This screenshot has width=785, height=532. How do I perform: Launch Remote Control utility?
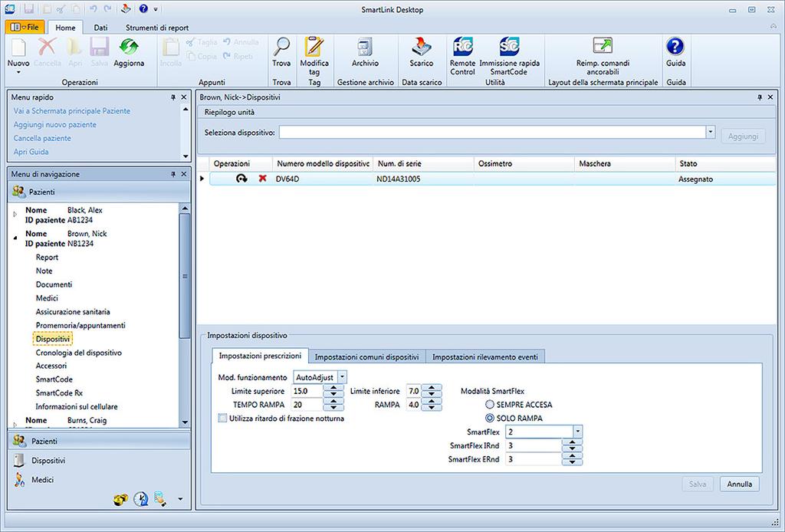click(462, 47)
